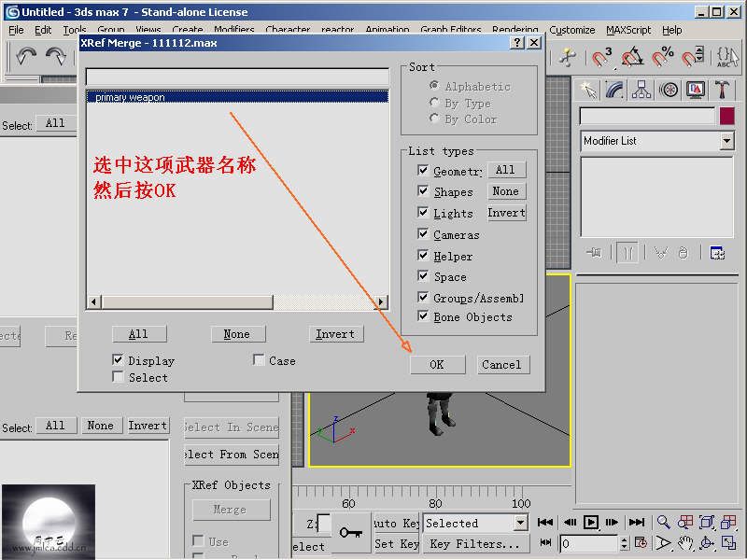
Task: Toggle the Angle Snap magnet icon
Action: click(x=632, y=57)
